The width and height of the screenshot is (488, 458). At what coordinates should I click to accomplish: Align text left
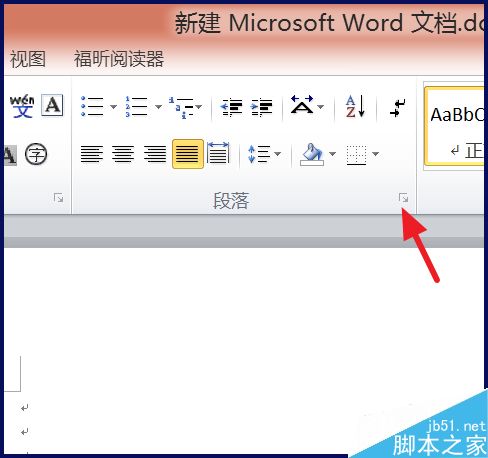pos(92,154)
